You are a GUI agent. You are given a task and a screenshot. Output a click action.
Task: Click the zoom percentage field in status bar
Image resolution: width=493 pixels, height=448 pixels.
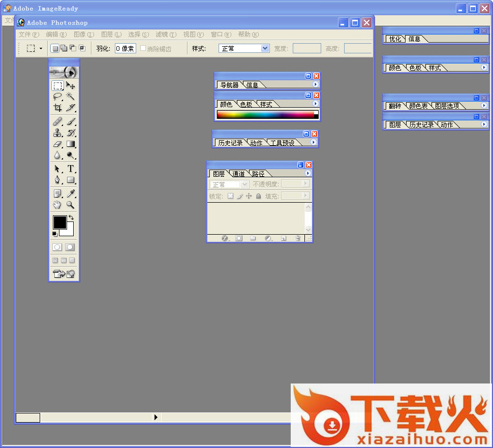[28, 418]
